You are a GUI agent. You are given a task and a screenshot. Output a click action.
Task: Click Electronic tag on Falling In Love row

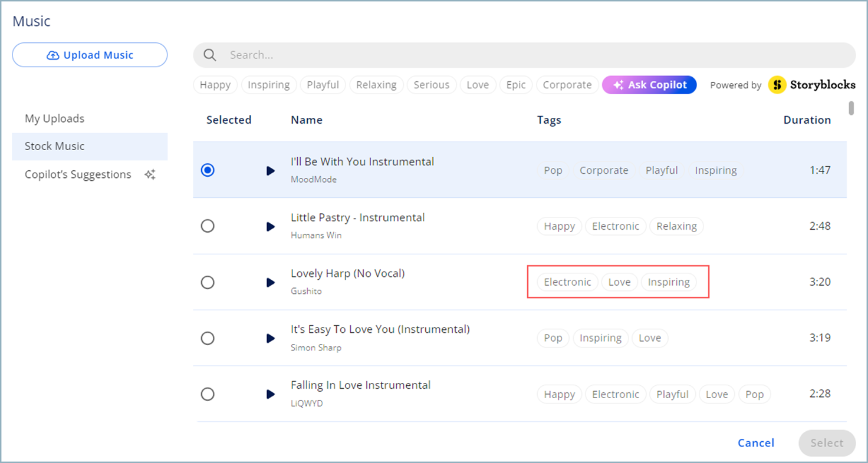[616, 394]
